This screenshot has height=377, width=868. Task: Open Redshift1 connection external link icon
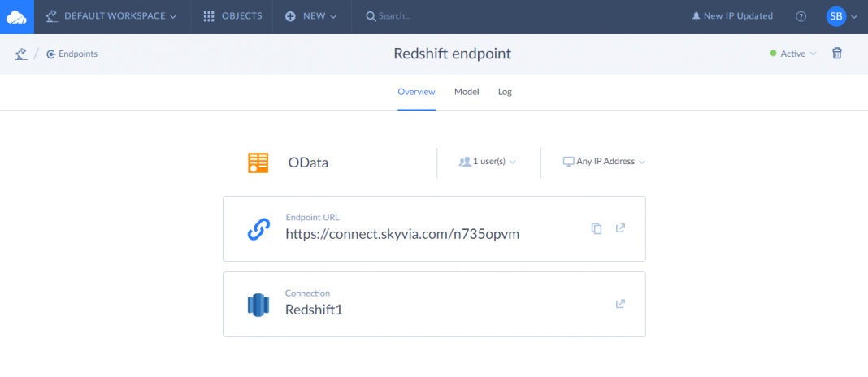[620, 304]
